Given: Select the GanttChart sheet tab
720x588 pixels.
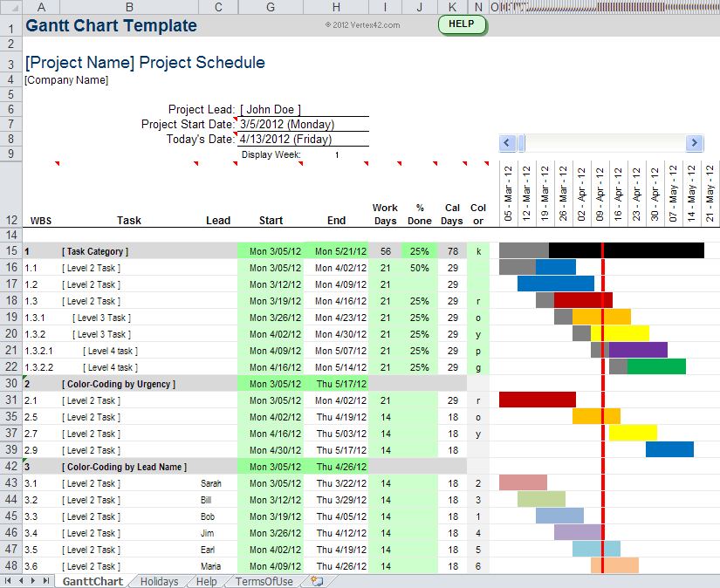Looking at the screenshot, I should pyautogui.click(x=92, y=581).
